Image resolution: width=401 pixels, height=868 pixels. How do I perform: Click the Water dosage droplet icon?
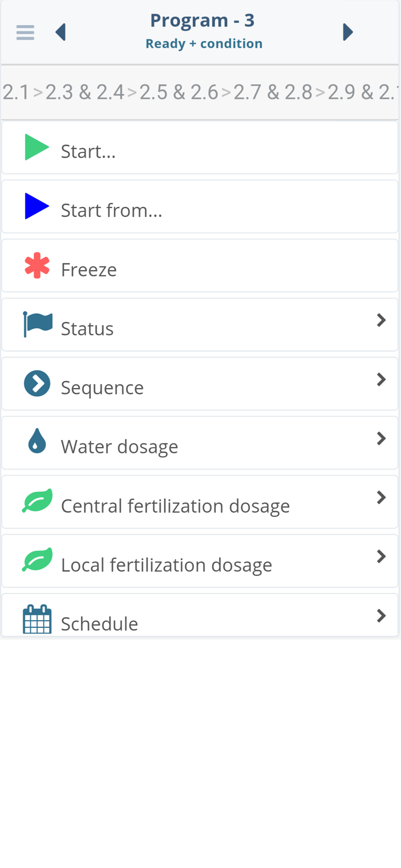[x=37, y=441]
